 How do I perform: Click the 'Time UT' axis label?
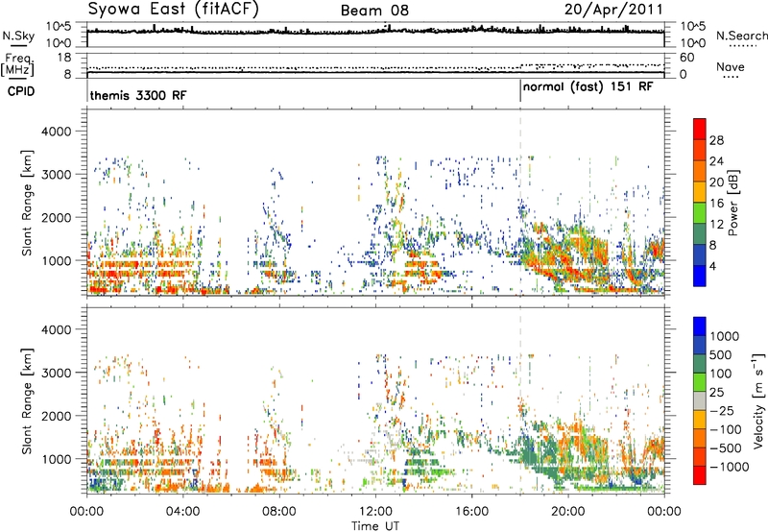pyautogui.click(x=375, y=526)
